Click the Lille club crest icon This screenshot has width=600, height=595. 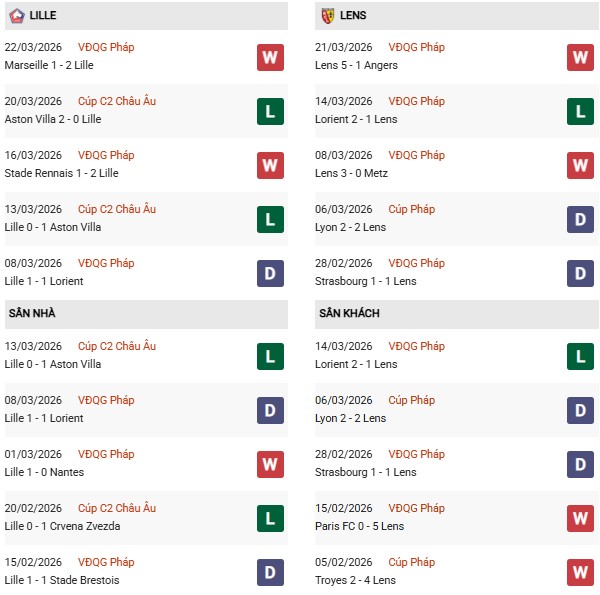coord(16,16)
